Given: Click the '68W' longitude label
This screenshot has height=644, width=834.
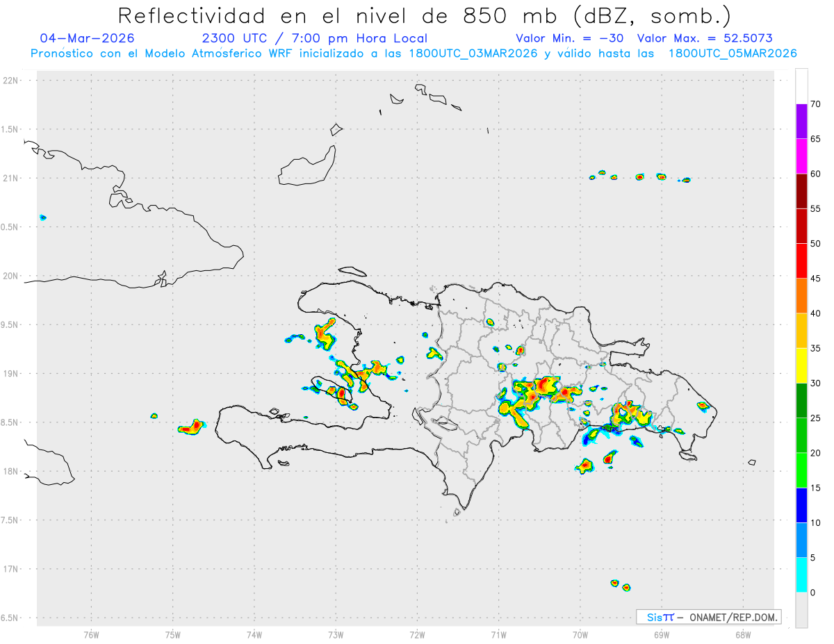Looking at the screenshot, I should point(743,634).
